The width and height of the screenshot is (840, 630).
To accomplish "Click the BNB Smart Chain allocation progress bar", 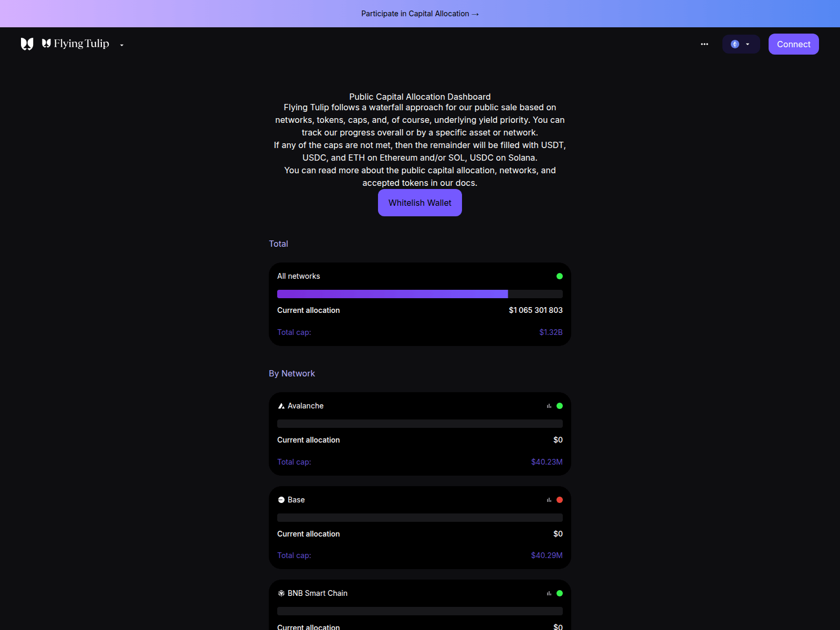I will pyautogui.click(x=420, y=611).
